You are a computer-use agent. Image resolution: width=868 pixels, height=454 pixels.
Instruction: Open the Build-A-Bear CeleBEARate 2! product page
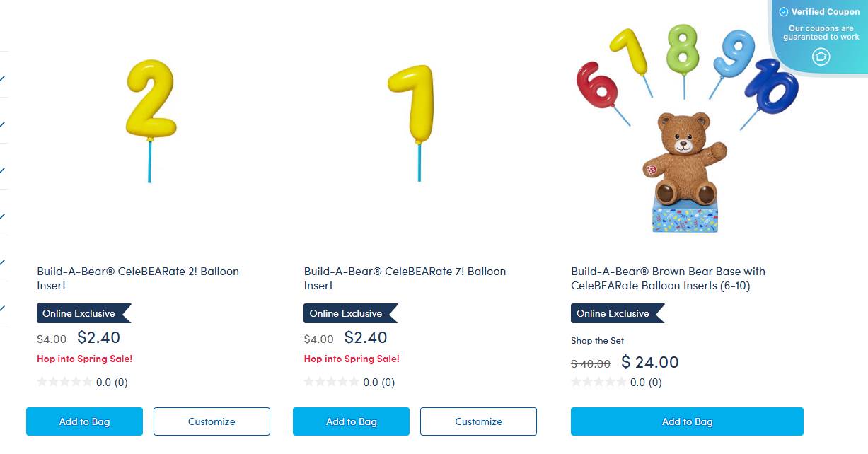tap(138, 279)
